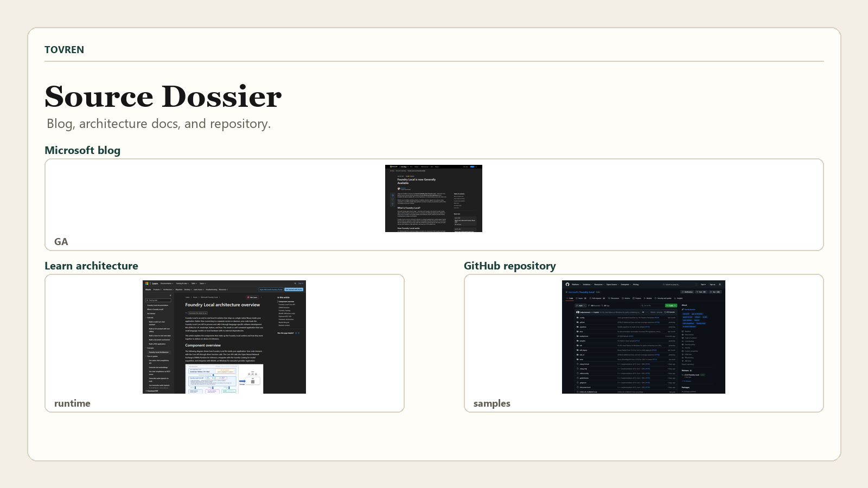
Task: Select the 'Microsoft blog' section heading
Action: tap(82, 150)
